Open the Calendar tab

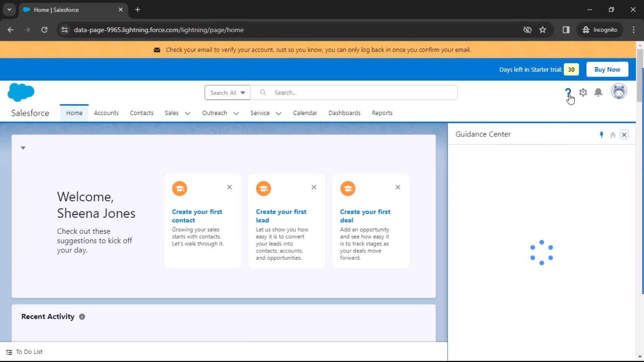tap(305, 113)
